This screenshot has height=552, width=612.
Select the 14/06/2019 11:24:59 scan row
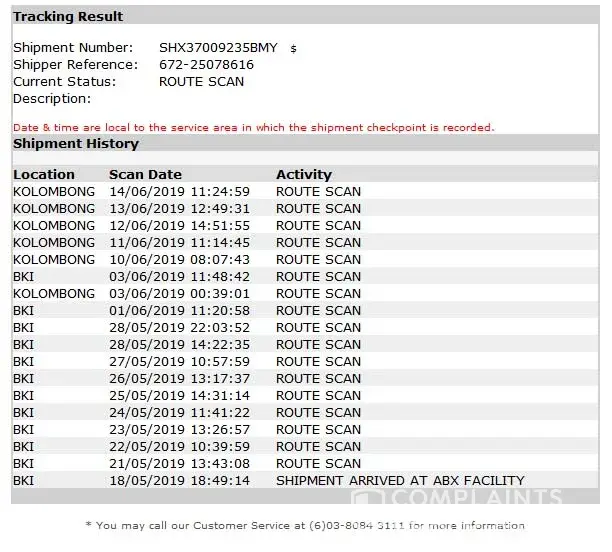click(179, 191)
